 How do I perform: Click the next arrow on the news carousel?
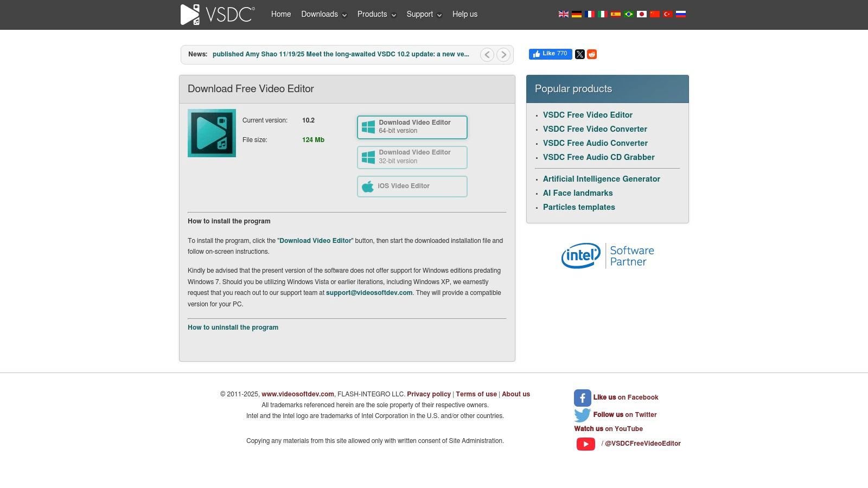(x=504, y=54)
